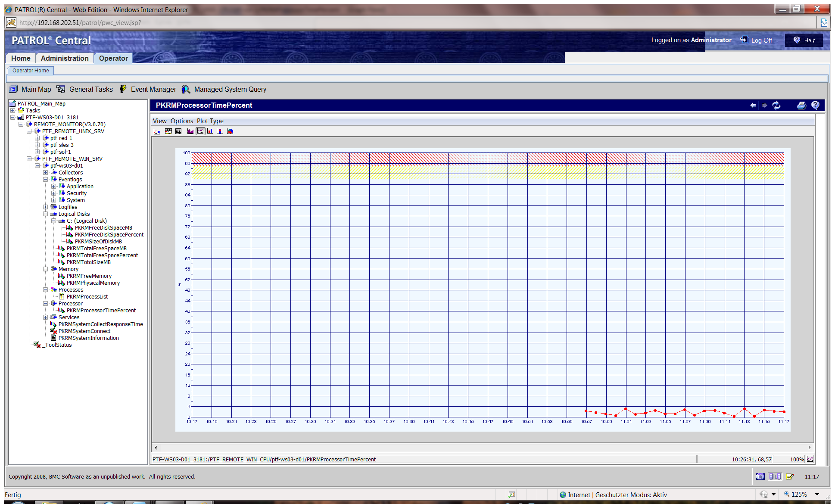
Task: Switch to the pie chart plot type icon
Action: pos(230,131)
